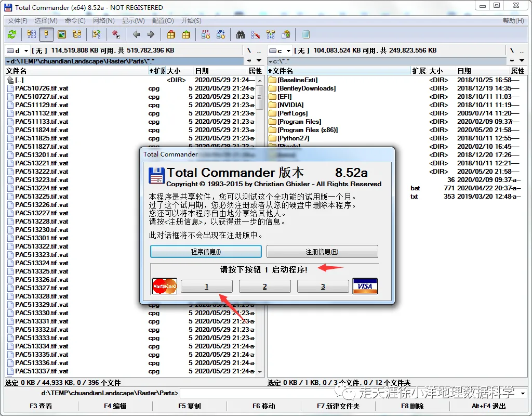
Task: Click F5 复制 function button
Action: coord(189,406)
